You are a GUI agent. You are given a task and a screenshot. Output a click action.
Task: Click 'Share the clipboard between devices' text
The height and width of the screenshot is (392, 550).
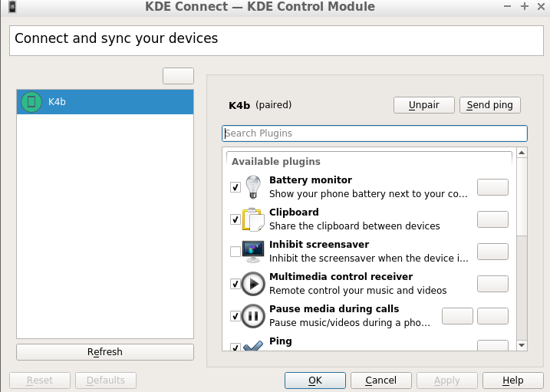[x=354, y=226]
